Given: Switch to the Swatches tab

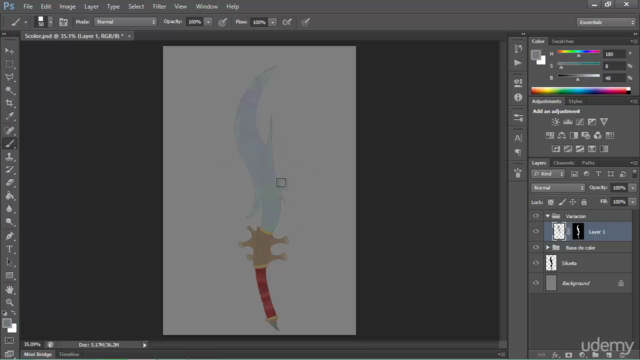Looking at the screenshot, I should click(x=562, y=41).
